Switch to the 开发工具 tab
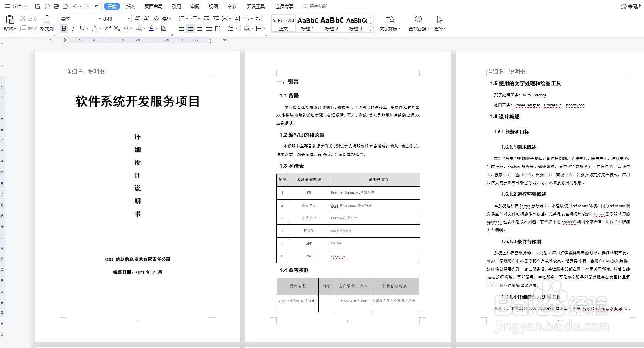Image resolution: width=644 pixels, height=348 pixels. (256, 6)
